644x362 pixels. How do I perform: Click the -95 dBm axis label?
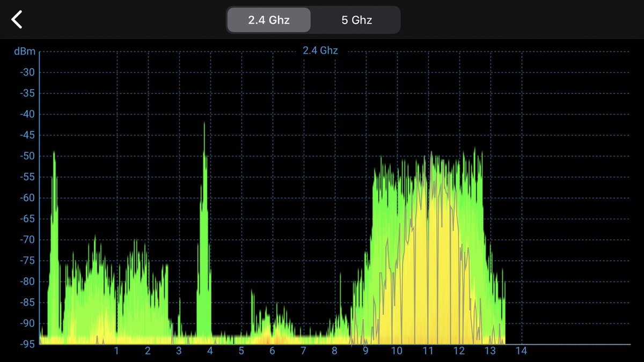click(x=27, y=344)
